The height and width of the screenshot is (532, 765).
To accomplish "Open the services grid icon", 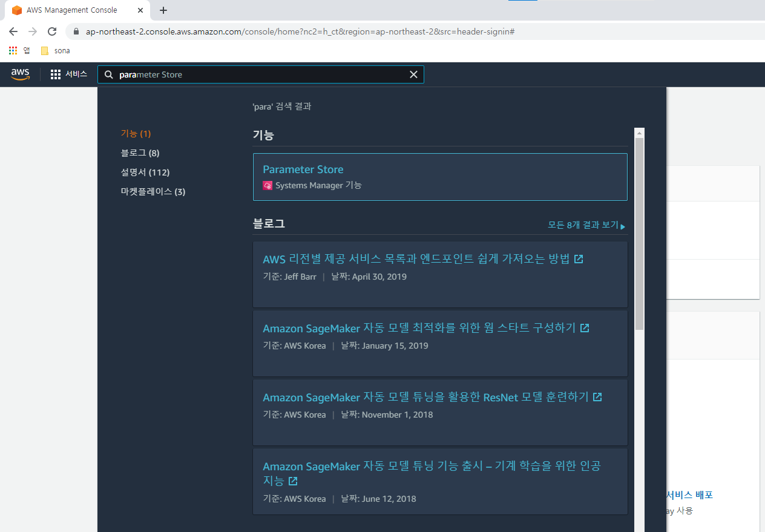I will [x=56, y=74].
